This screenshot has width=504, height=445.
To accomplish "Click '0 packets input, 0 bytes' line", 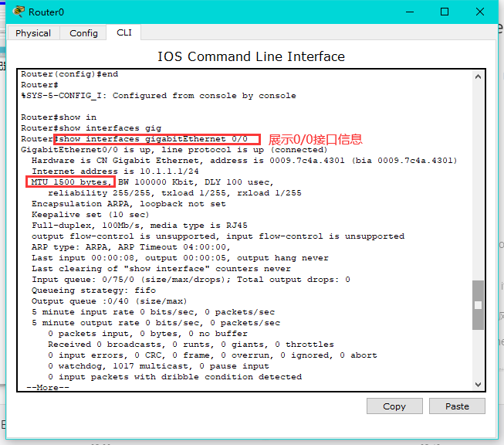I will click(x=147, y=333).
